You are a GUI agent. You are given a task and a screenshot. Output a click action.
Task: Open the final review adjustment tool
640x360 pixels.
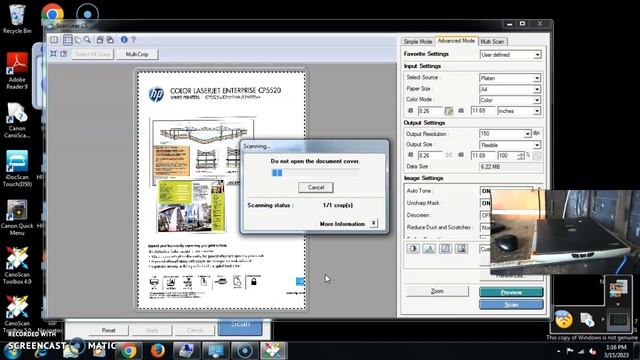461,249
